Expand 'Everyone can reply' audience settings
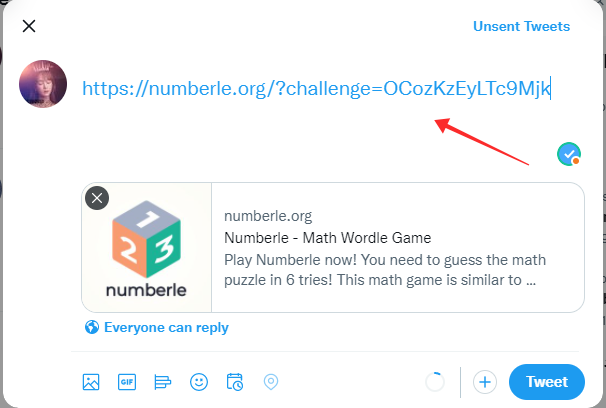The height and width of the screenshot is (408, 606). (166, 327)
